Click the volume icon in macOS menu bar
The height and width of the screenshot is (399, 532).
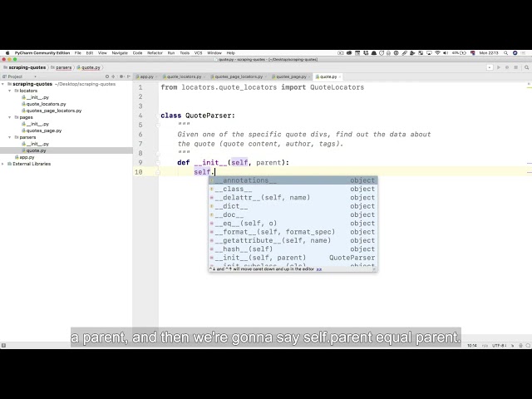tap(446, 53)
